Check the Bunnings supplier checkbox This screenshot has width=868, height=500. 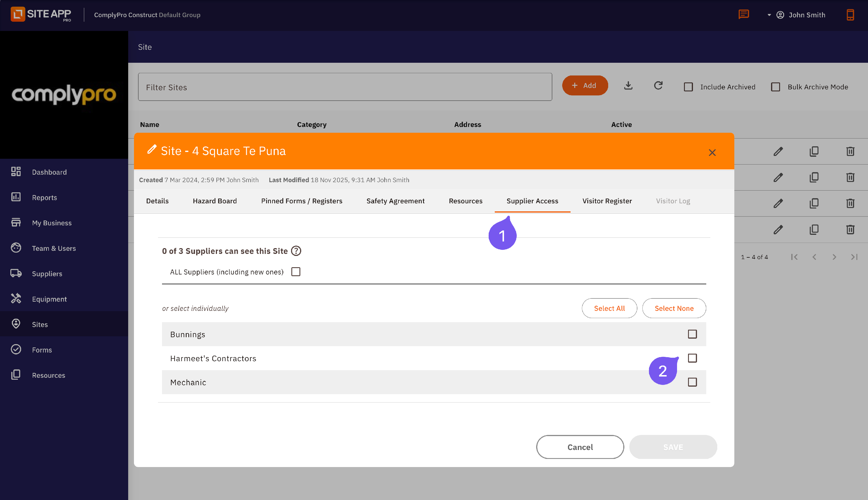tap(692, 334)
